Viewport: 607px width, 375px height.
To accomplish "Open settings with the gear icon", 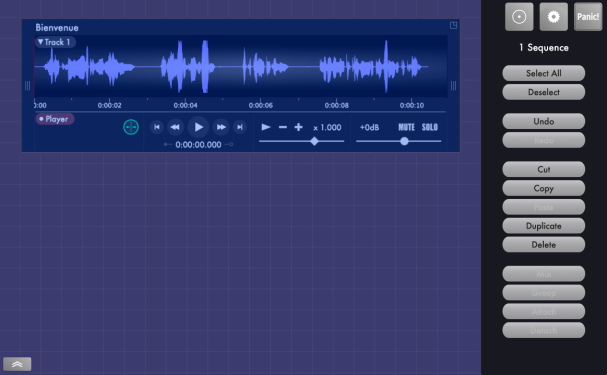I will point(554,17).
